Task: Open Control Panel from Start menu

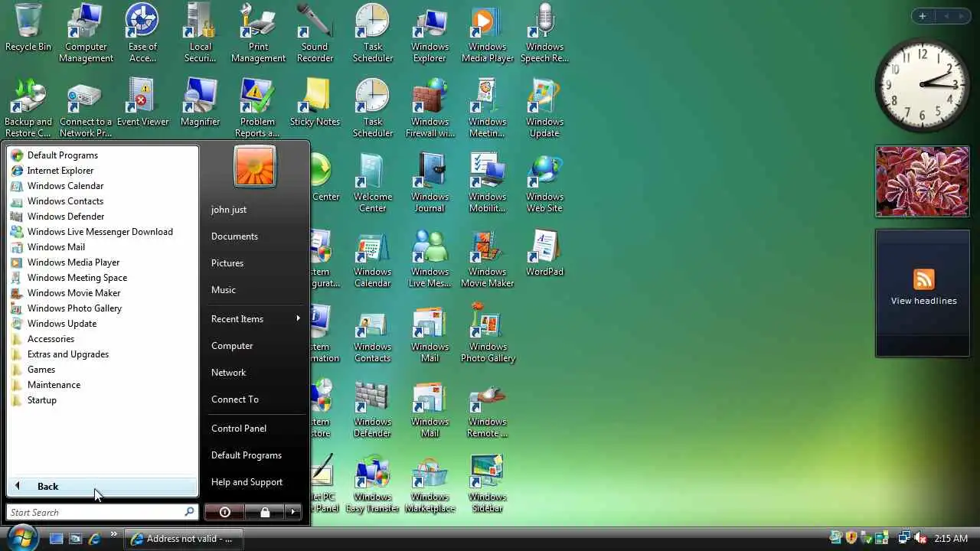Action: pyautogui.click(x=256, y=429)
